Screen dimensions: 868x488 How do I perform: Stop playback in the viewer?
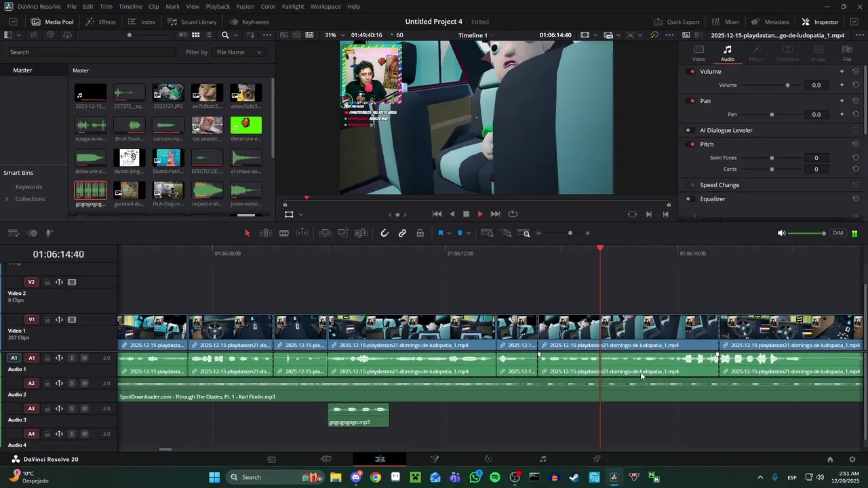tap(466, 214)
